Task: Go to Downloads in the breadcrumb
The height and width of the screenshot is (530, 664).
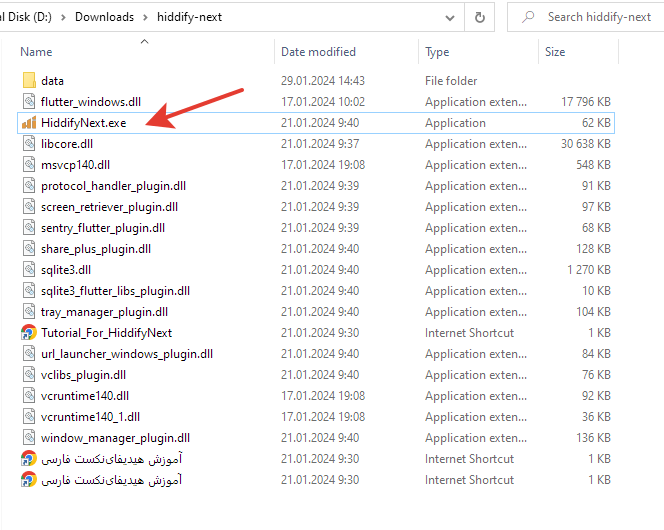Action: (x=105, y=17)
